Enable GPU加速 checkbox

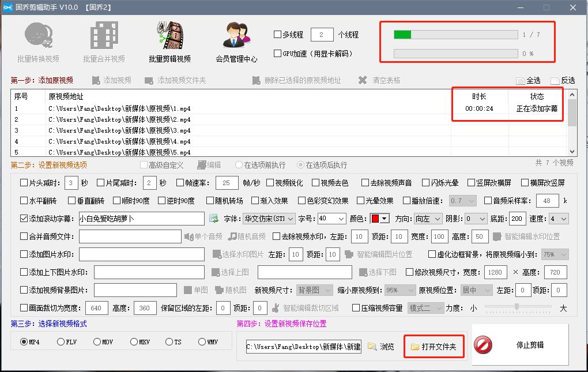[277, 53]
